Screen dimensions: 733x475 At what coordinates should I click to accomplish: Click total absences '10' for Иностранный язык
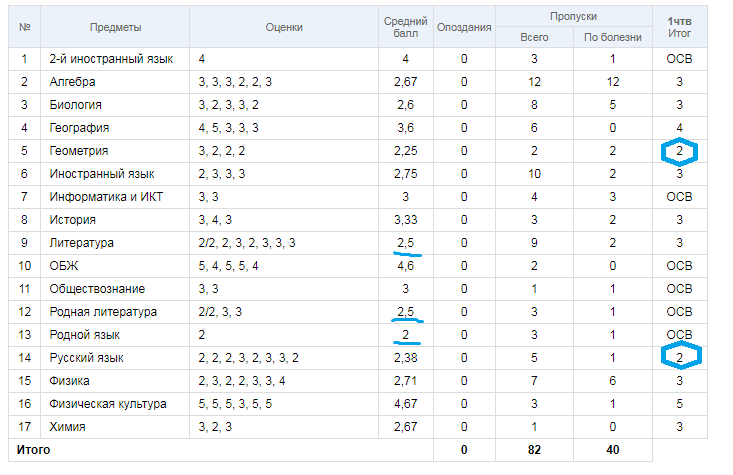click(x=534, y=174)
